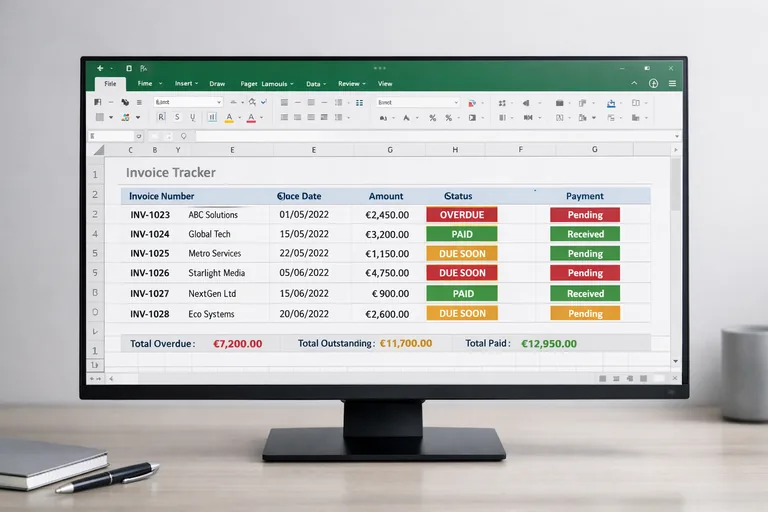Click the red Pending badge for Starlight Media

point(585,273)
